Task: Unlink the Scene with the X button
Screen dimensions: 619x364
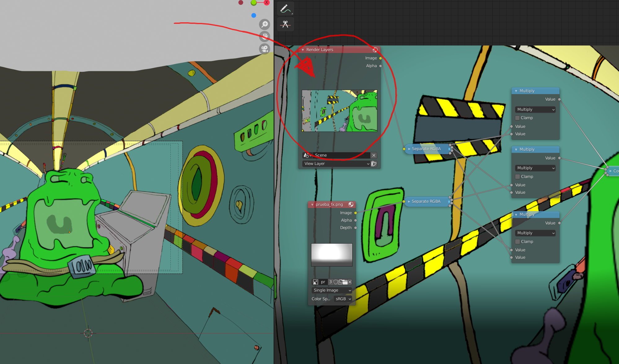Action: [374, 155]
